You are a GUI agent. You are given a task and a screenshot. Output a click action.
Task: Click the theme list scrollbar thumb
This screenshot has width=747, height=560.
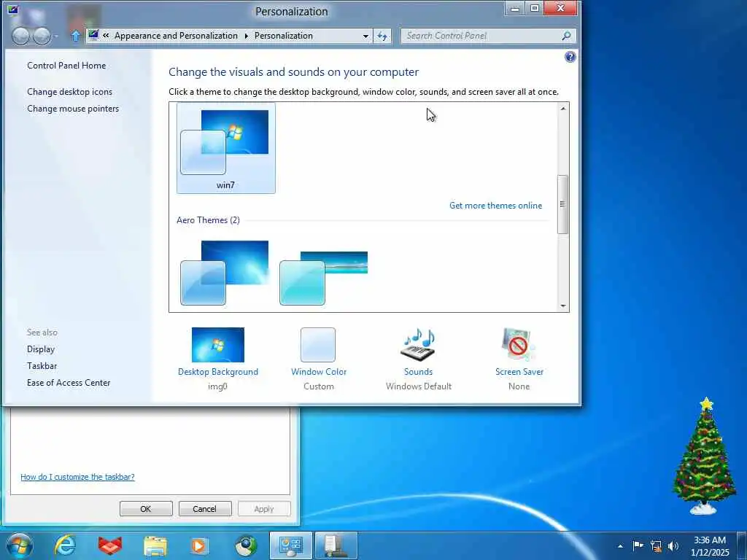562,204
